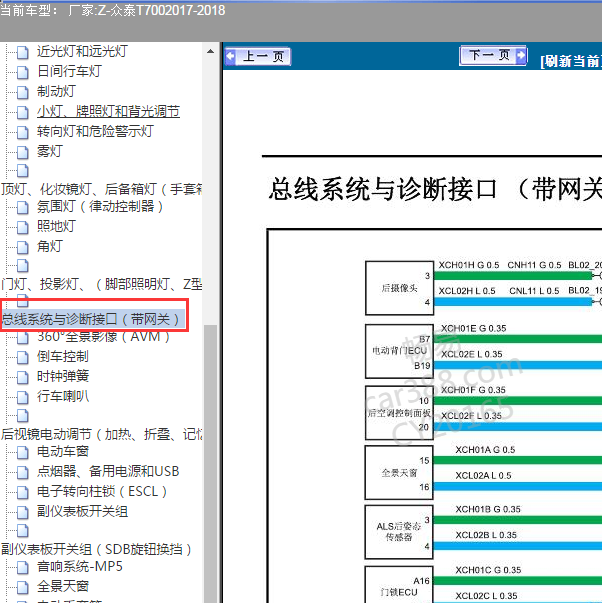Open the 倒车控制 diagram
Image resolution: width=602 pixels, height=603 pixels.
click(63, 356)
